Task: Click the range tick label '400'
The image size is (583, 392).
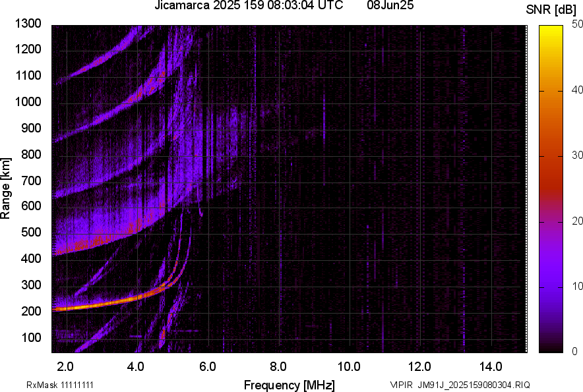Action: [x=31, y=258]
